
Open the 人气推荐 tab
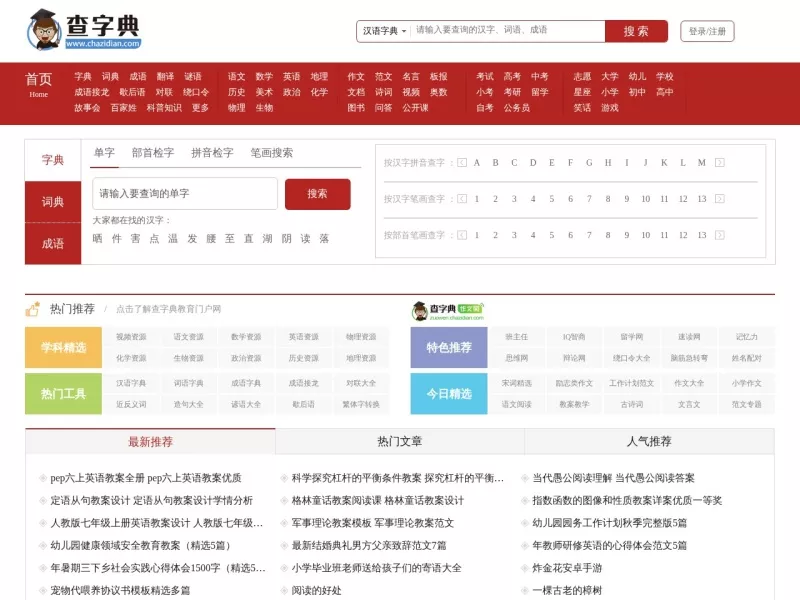tap(649, 441)
